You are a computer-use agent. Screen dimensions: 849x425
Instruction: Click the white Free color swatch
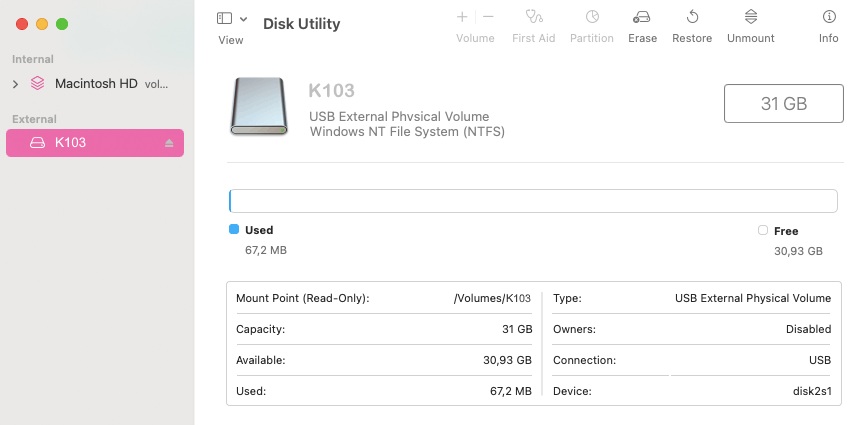coord(763,230)
